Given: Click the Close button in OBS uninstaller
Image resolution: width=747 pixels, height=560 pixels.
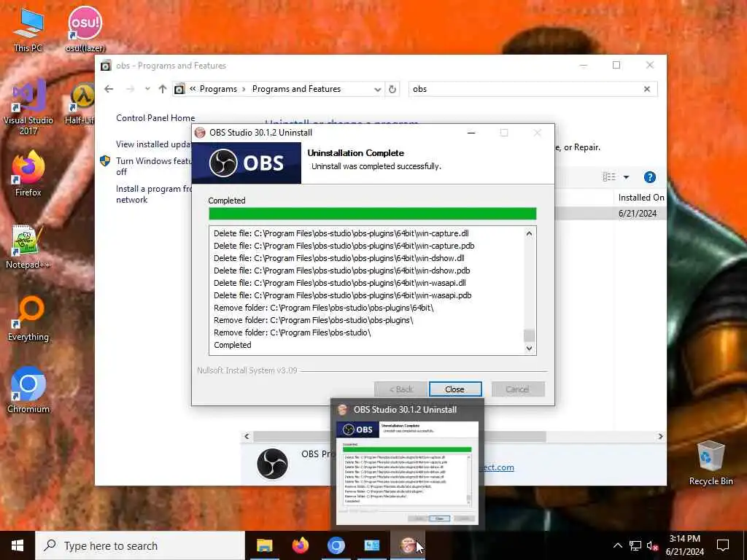Looking at the screenshot, I should pos(455,389).
